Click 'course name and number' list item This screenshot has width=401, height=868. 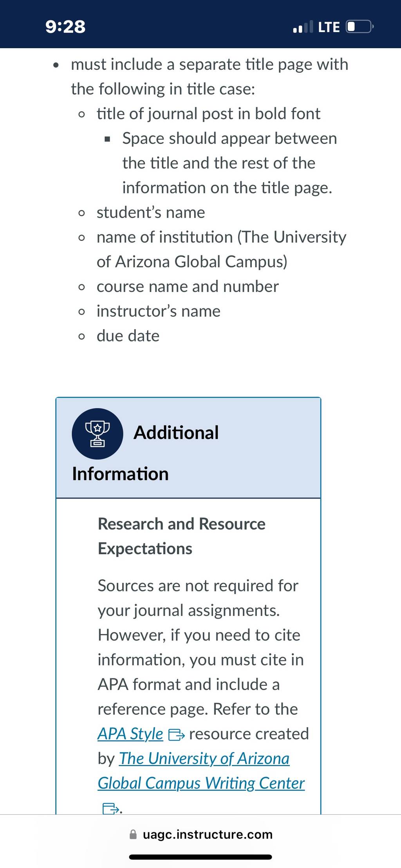[188, 286]
